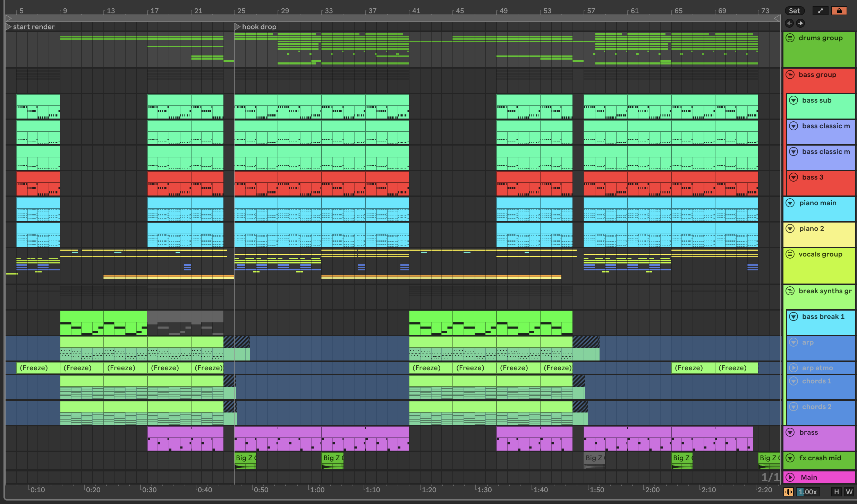Unfold the piano main track

click(790, 203)
